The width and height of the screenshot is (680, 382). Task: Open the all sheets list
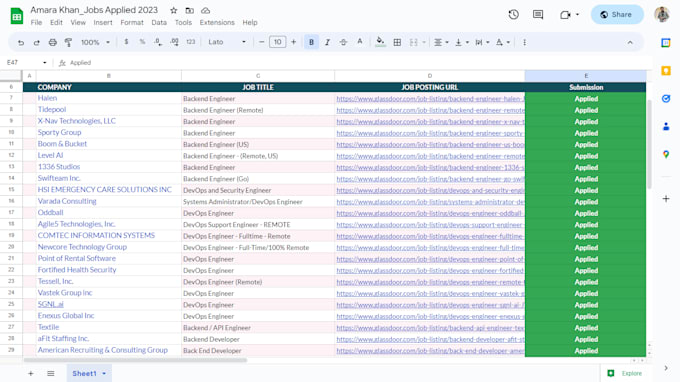[51, 373]
